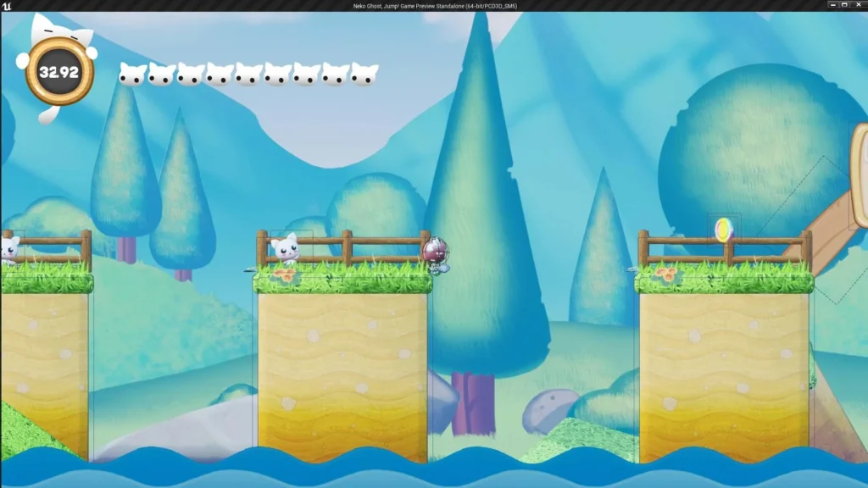Click the white cat on the middle platform
This screenshot has height=488, width=868.
coord(285,249)
